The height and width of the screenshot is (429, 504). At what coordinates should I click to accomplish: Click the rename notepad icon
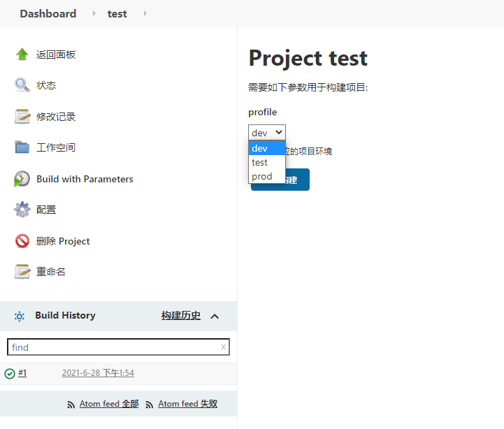22,272
